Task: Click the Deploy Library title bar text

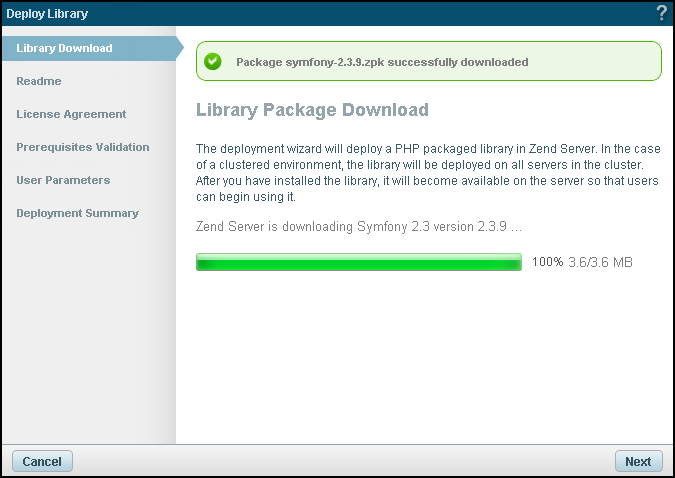Action: click(47, 14)
